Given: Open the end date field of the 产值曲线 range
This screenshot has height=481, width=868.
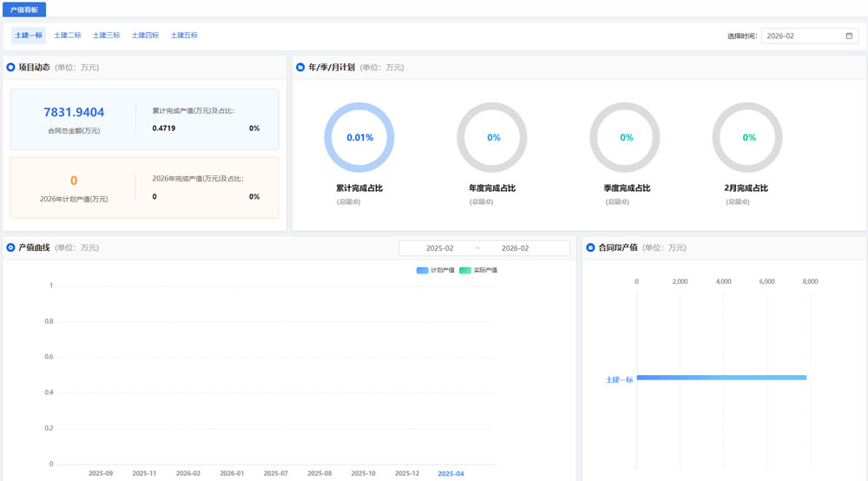Looking at the screenshot, I should [515, 248].
